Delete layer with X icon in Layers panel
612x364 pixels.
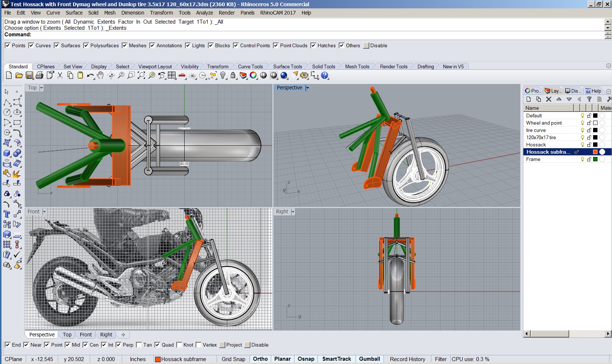pyautogui.click(x=549, y=99)
